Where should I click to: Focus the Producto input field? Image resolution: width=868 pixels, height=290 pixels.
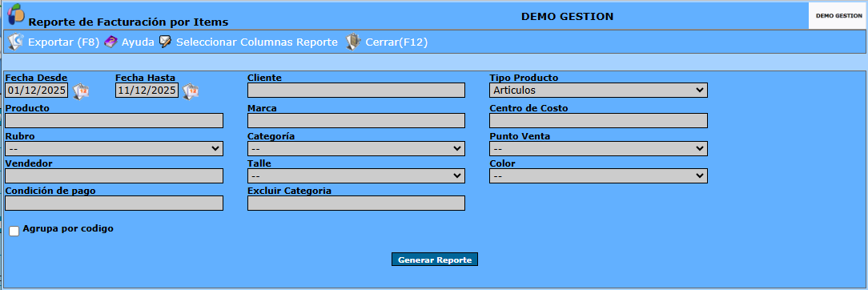click(114, 121)
